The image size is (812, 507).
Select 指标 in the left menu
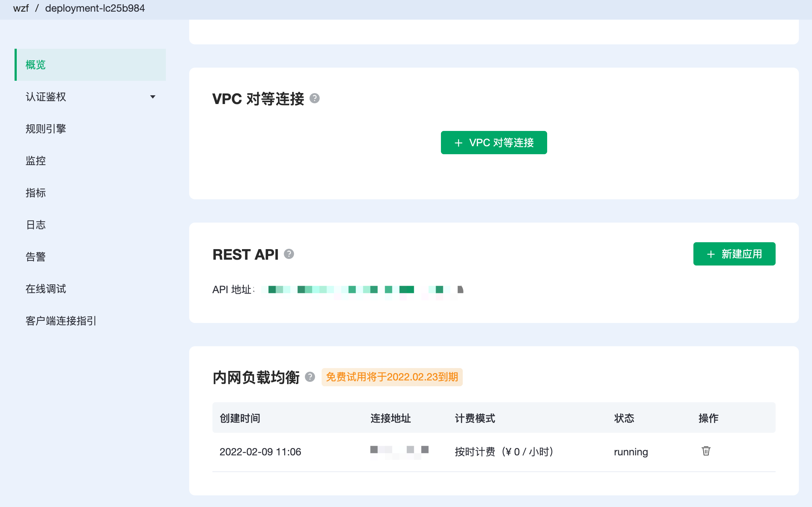pyautogui.click(x=36, y=193)
